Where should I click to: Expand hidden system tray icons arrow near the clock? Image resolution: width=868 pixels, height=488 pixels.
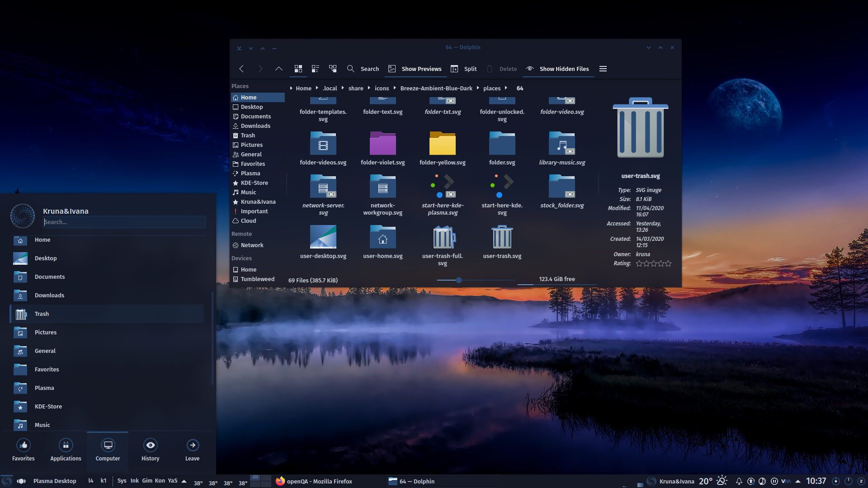798,481
